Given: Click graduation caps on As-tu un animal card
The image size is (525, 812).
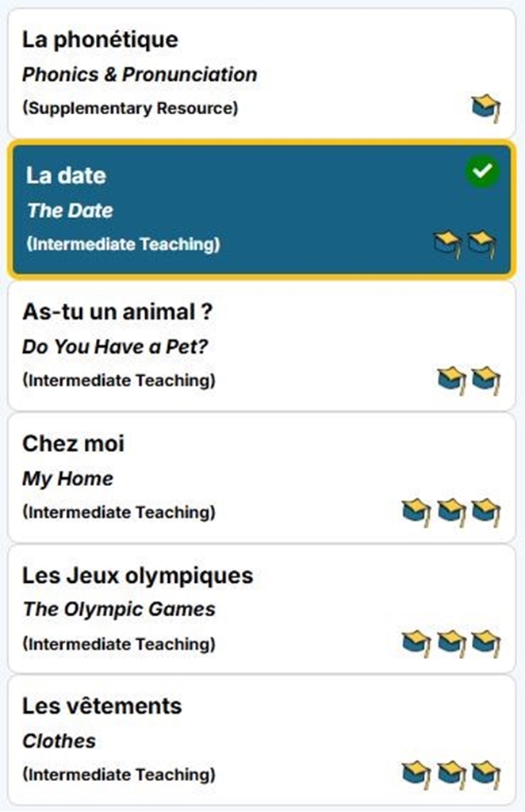Looking at the screenshot, I should (469, 379).
